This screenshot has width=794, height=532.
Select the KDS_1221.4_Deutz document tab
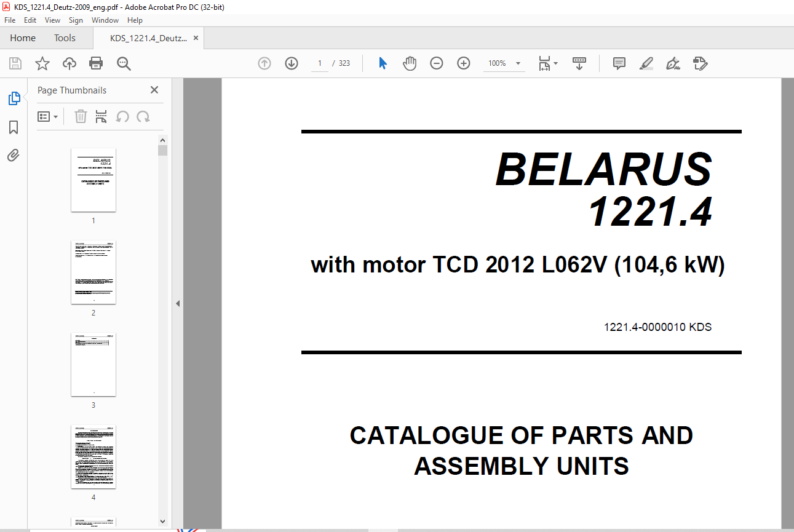tap(148, 38)
